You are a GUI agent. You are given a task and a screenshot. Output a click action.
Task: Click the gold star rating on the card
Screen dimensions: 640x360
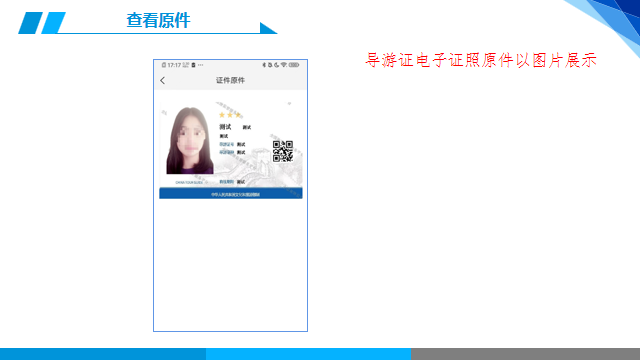coord(230,115)
